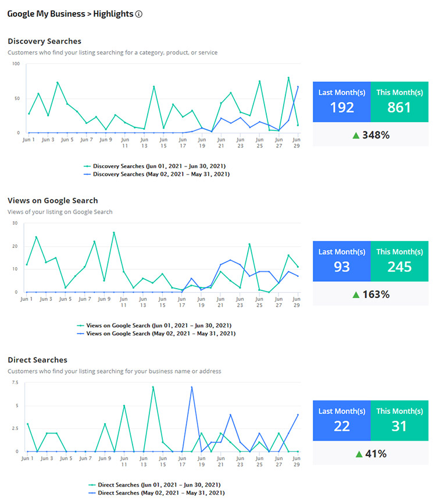
Task: Open the This Month(s) 245 card
Action: (x=399, y=261)
